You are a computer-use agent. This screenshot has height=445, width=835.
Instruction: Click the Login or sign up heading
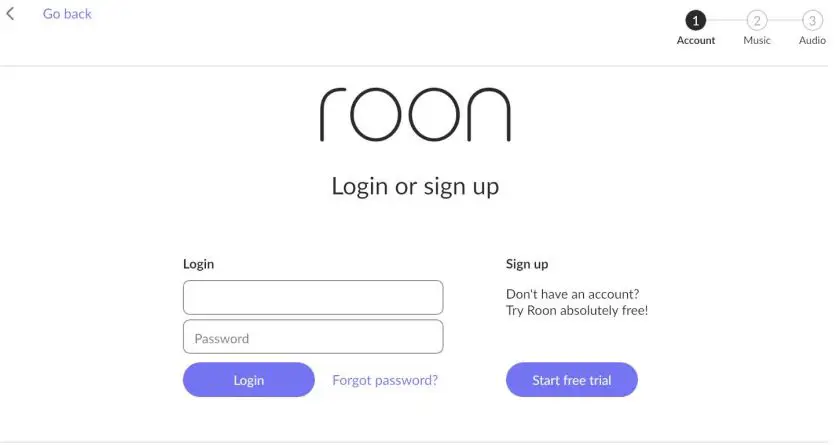pos(415,186)
